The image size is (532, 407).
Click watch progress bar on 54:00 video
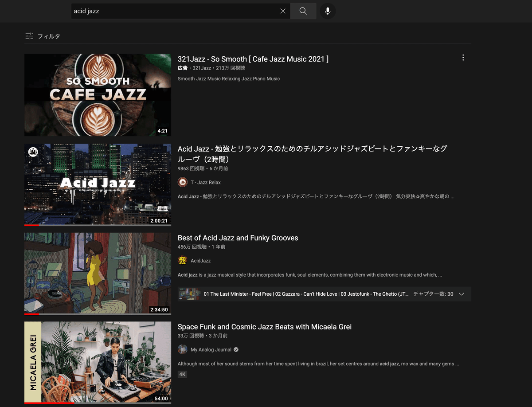coord(98,403)
